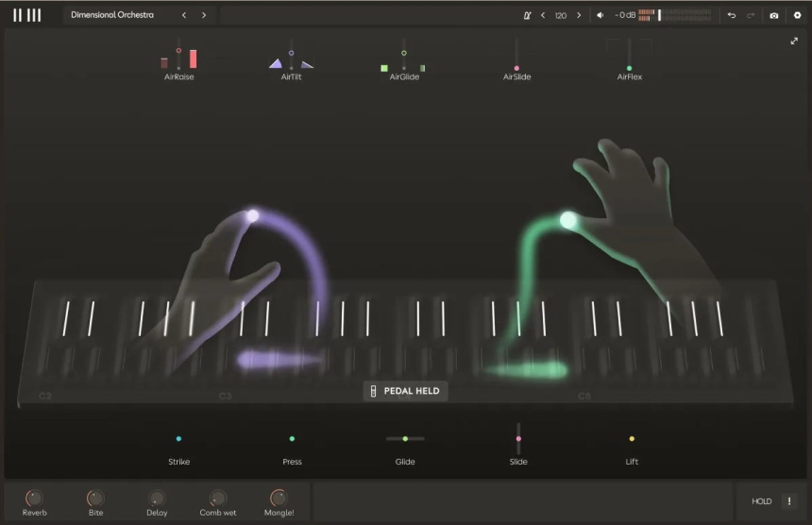Click the green right hand glow point
Image resolution: width=812 pixels, height=525 pixels.
(x=568, y=220)
